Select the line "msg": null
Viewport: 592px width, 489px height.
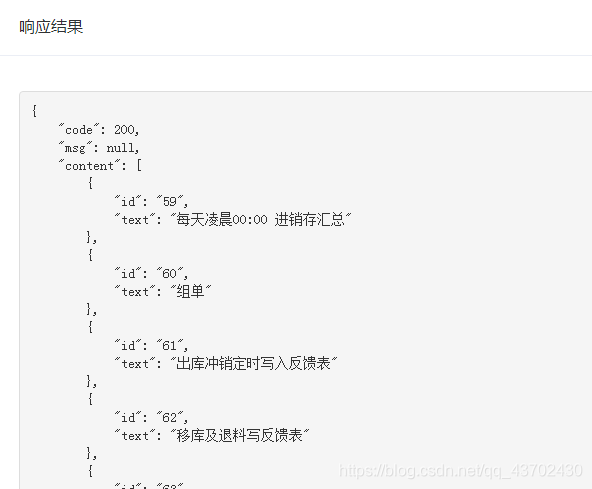click(99, 148)
